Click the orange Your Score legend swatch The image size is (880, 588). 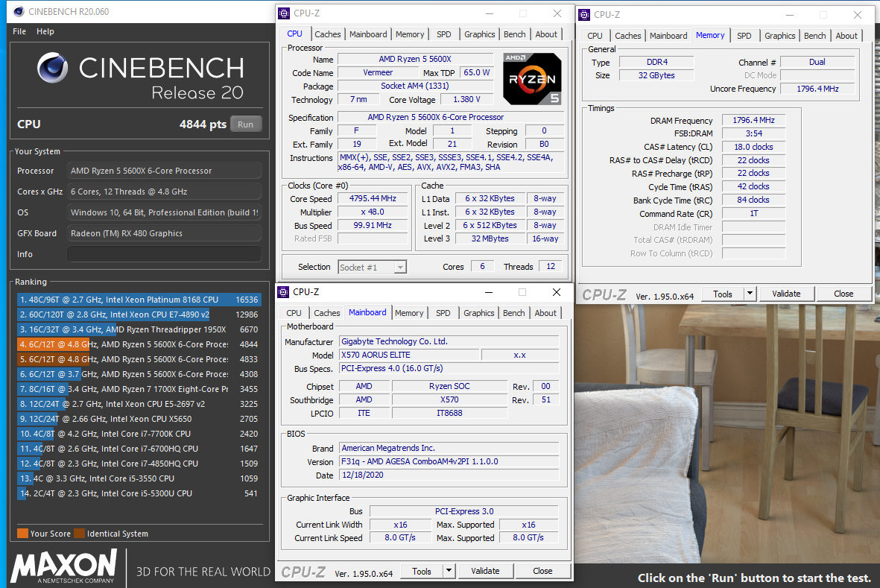[x=22, y=534]
